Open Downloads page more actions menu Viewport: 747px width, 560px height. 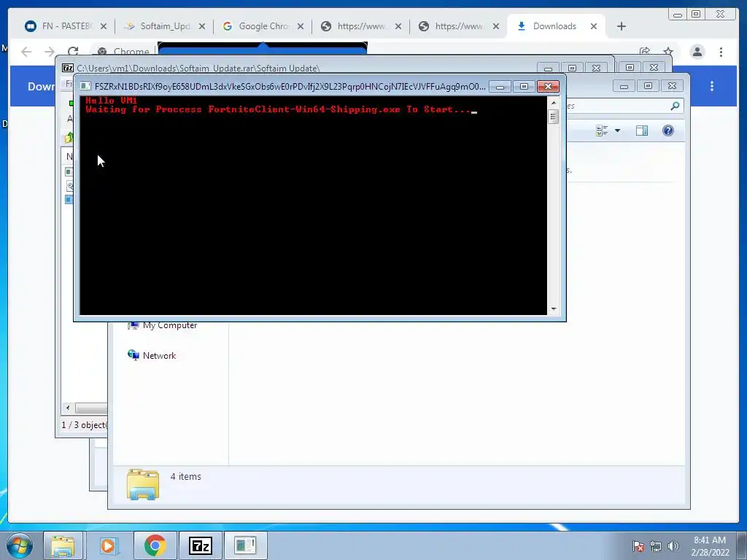tap(712, 86)
